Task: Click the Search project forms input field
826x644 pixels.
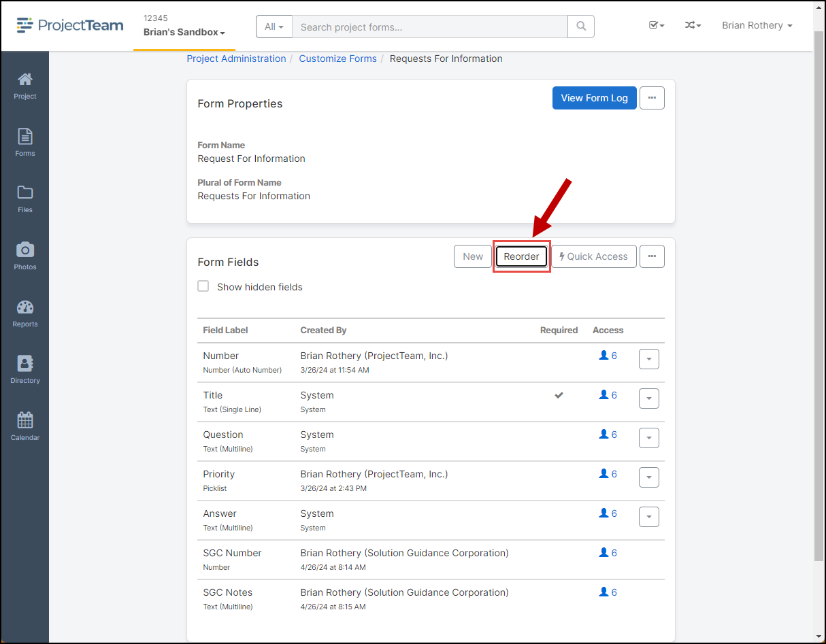Action: [x=429, y=27]
